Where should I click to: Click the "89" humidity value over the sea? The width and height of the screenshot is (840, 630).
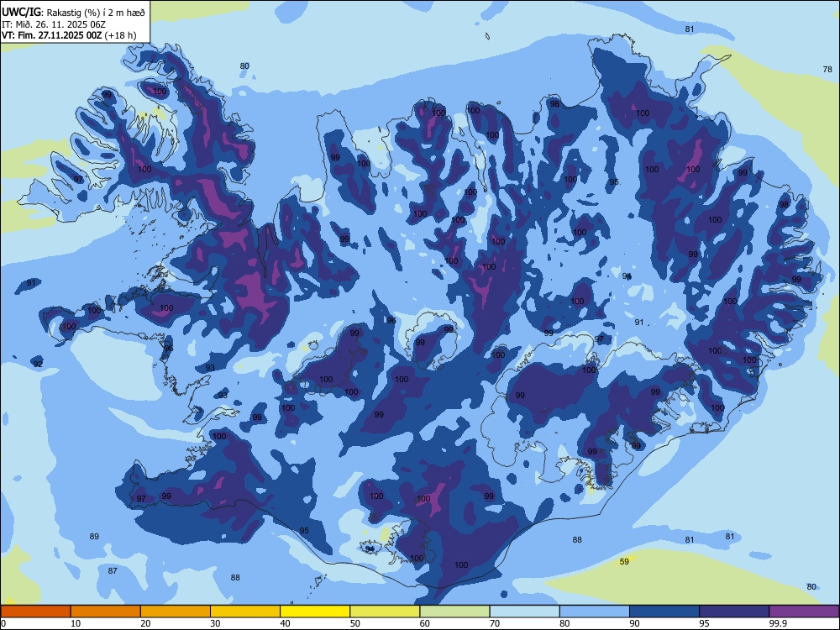94,536
